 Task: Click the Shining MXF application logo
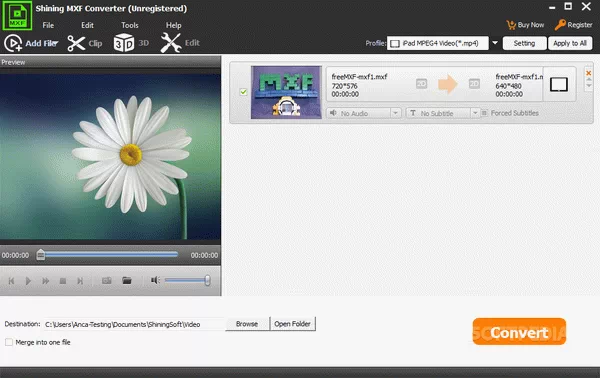pyautogui.click(x=17, y=15)
